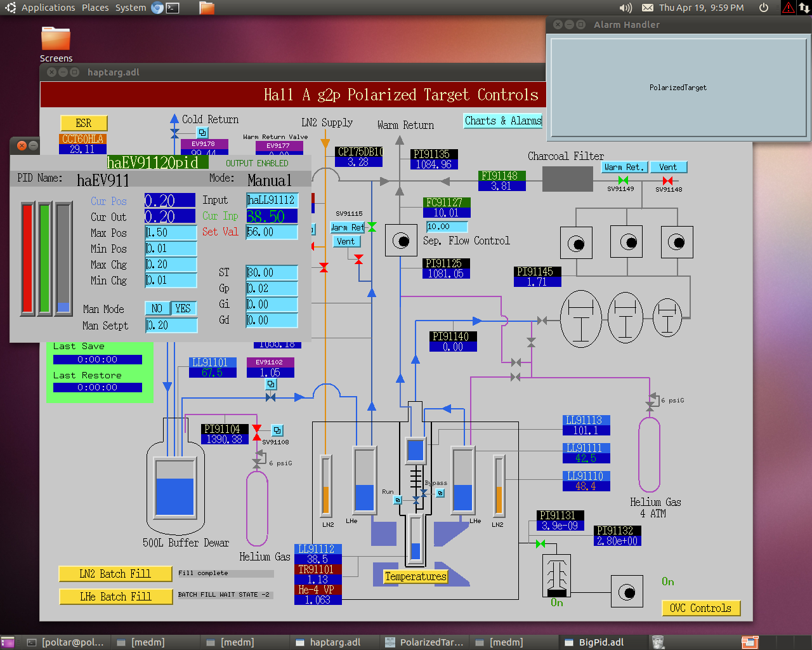Image resolution: width=812 pixels, height=650 pixels.
Task: Set Man Mode to NO
Action: pyautogui.click(x=157, y=308)
